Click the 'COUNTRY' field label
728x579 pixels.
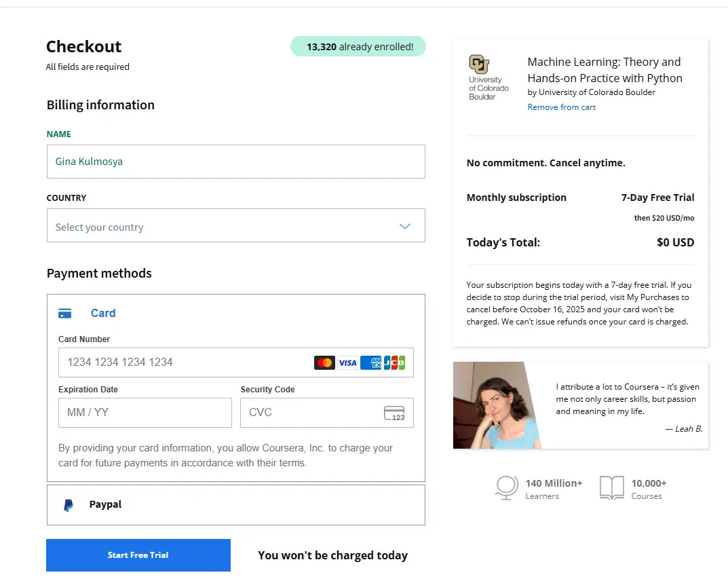66,198
